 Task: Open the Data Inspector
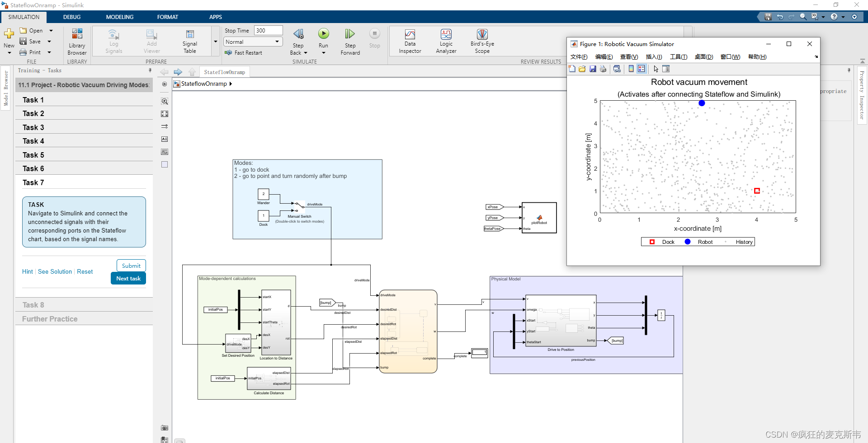click(x=410, y=42)
